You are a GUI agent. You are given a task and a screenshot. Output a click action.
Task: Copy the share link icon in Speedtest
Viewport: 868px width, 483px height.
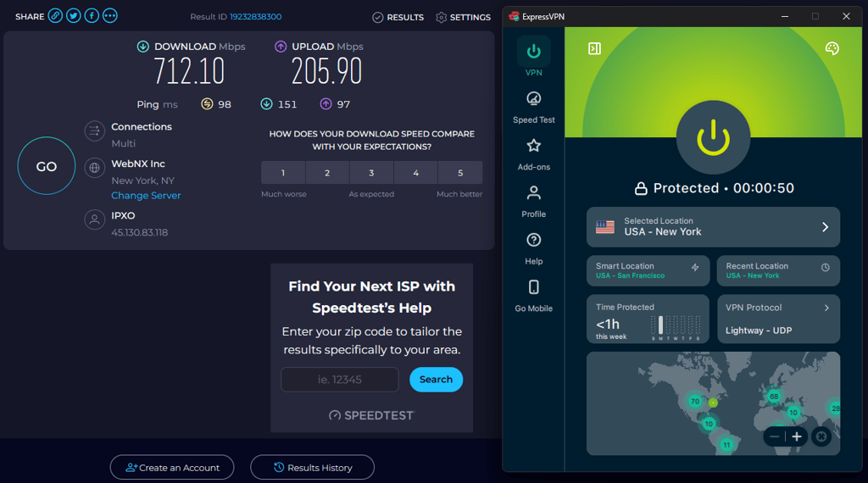pyautogui.click(x=55, y=15)
